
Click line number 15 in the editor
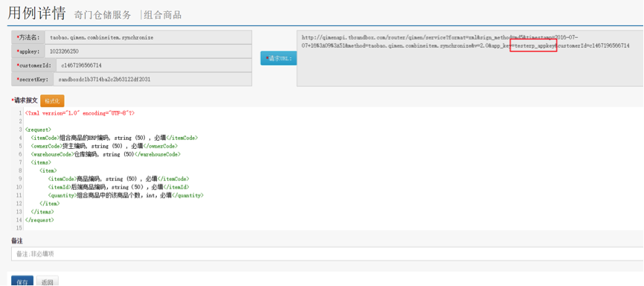[19, 228]
